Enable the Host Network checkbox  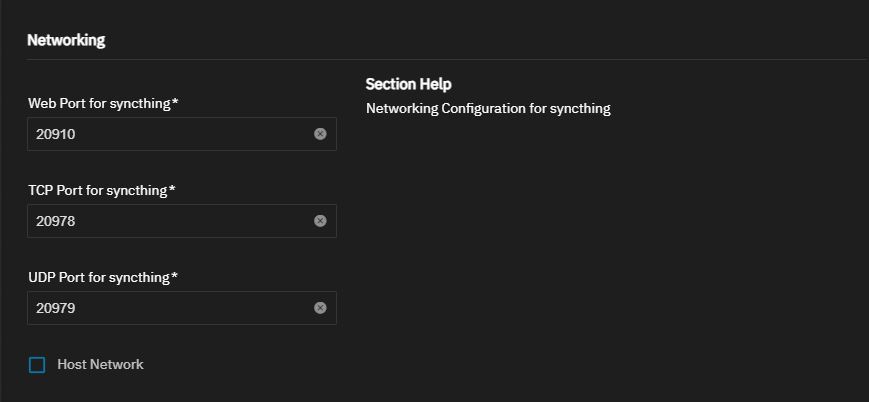(37, 365)
